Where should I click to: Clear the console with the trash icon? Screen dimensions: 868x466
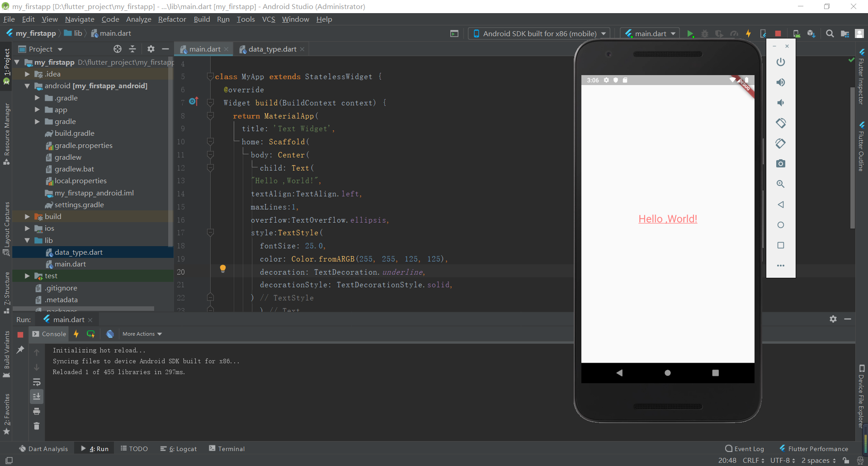click(x=37, y=426)
